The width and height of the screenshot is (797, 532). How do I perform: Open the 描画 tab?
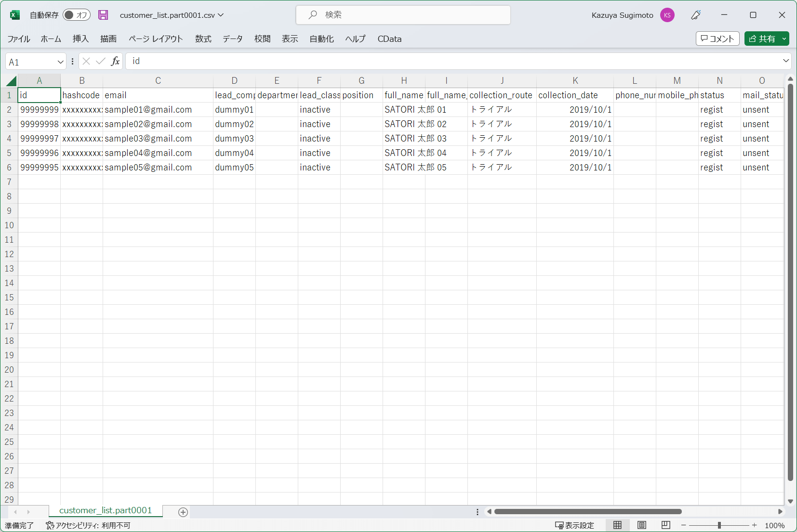pos(108,39)
